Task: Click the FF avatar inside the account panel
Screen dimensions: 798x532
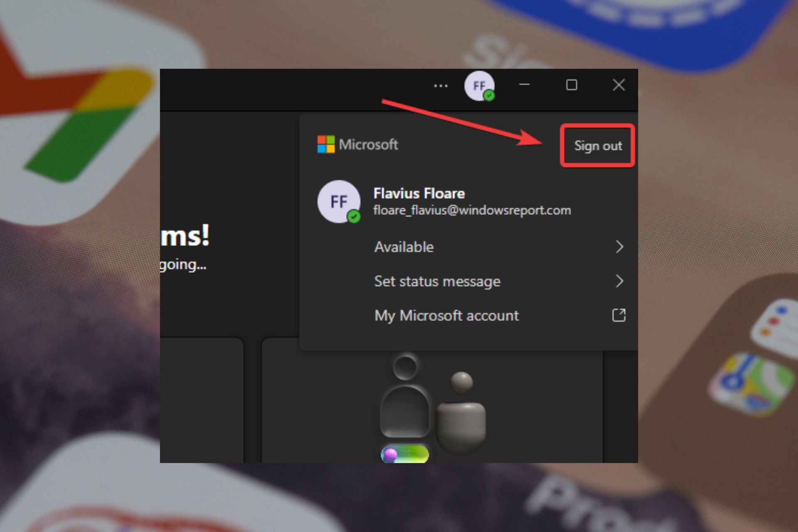Action: click(339, 202)
